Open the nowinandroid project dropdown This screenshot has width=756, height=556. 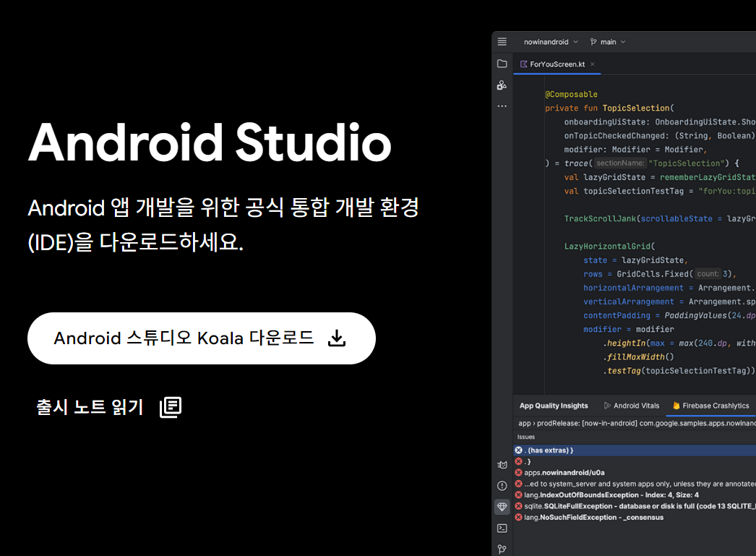(551, 42)
